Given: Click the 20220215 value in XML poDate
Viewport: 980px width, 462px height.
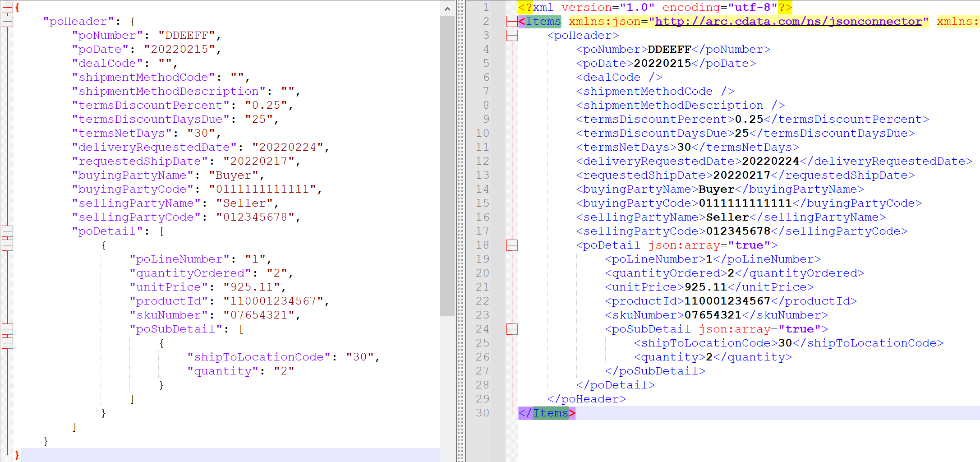Looking at the screenshot, I should click(663, 63).
